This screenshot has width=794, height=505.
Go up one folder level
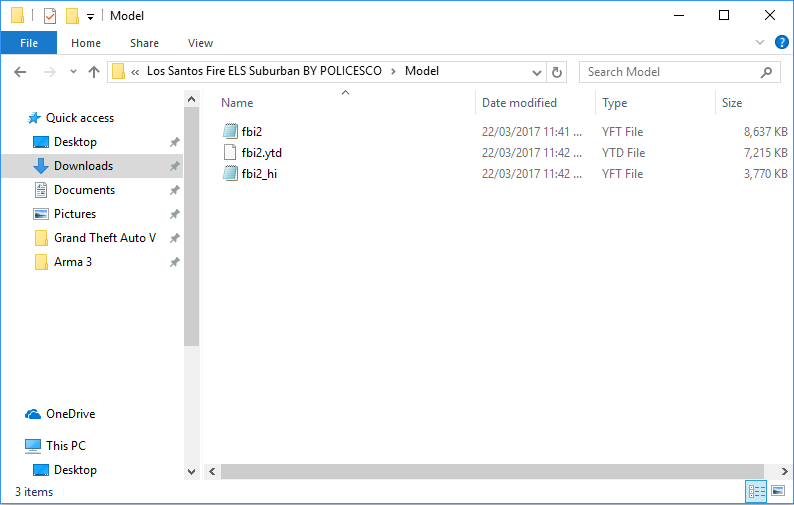pyautogui.click(x=94, y=72)
